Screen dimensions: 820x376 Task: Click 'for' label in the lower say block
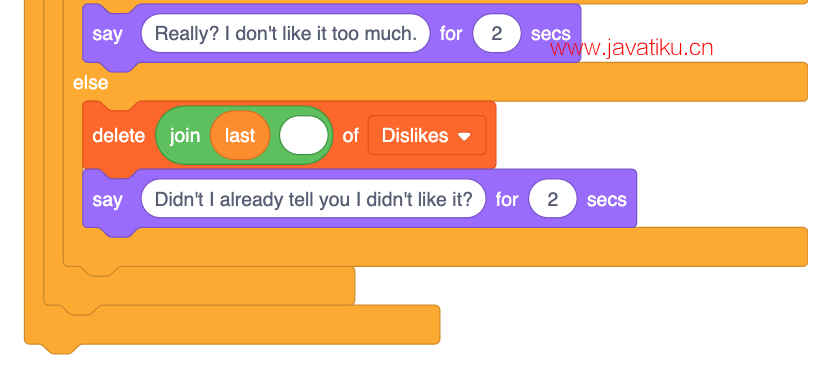(507, 199)
